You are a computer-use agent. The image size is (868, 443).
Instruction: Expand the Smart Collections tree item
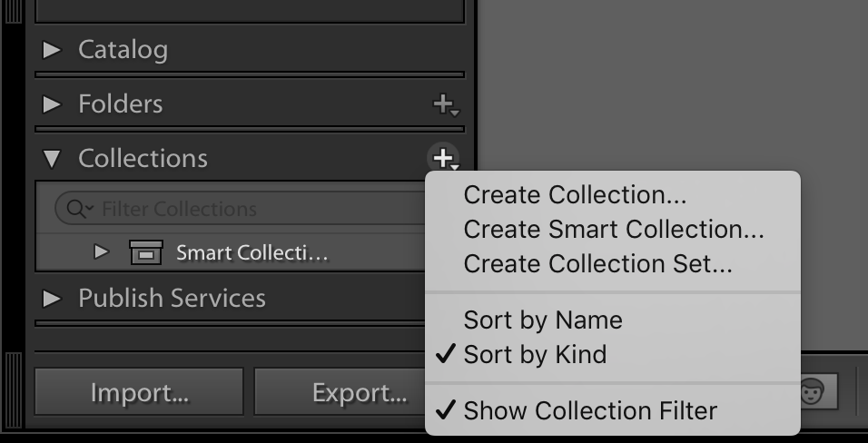(102, 252)
